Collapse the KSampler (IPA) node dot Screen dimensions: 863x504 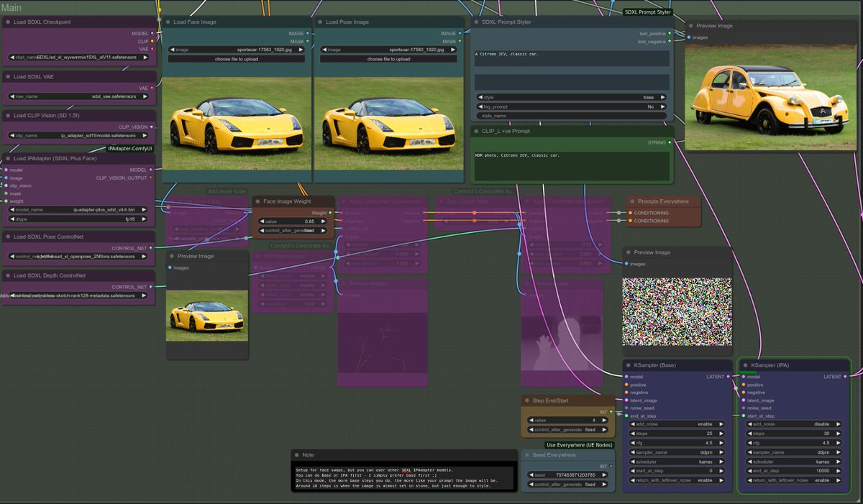pos(745,365)
